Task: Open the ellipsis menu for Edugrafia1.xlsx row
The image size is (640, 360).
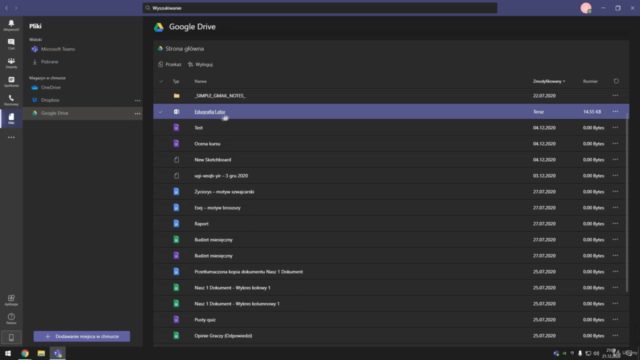Action: pos(615,111)
